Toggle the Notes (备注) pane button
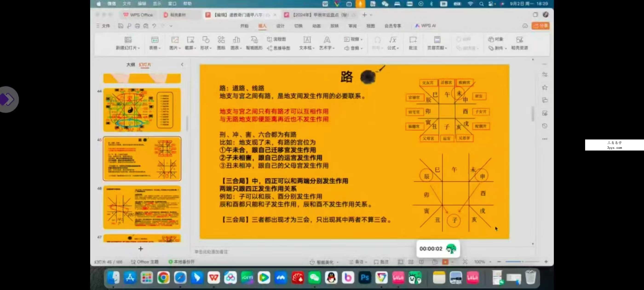The height and width of the screenshot is (290, 644). click(x=358, y=262)
